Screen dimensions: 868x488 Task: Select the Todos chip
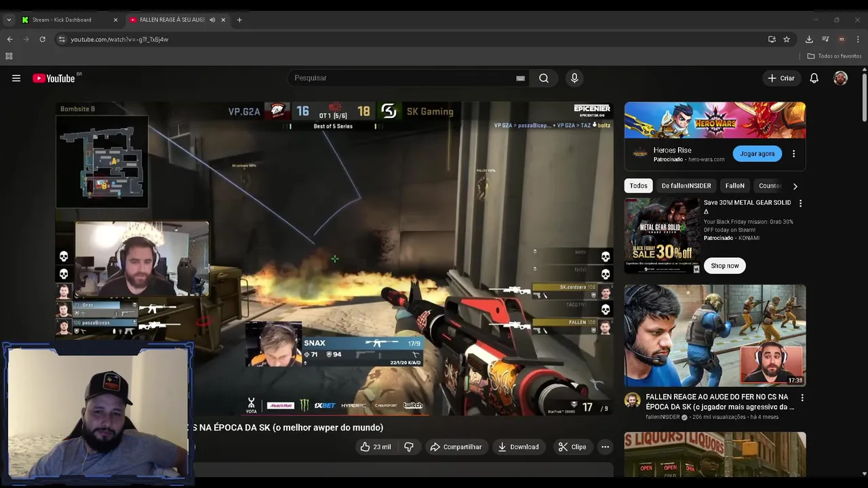(x=638, y=186)
